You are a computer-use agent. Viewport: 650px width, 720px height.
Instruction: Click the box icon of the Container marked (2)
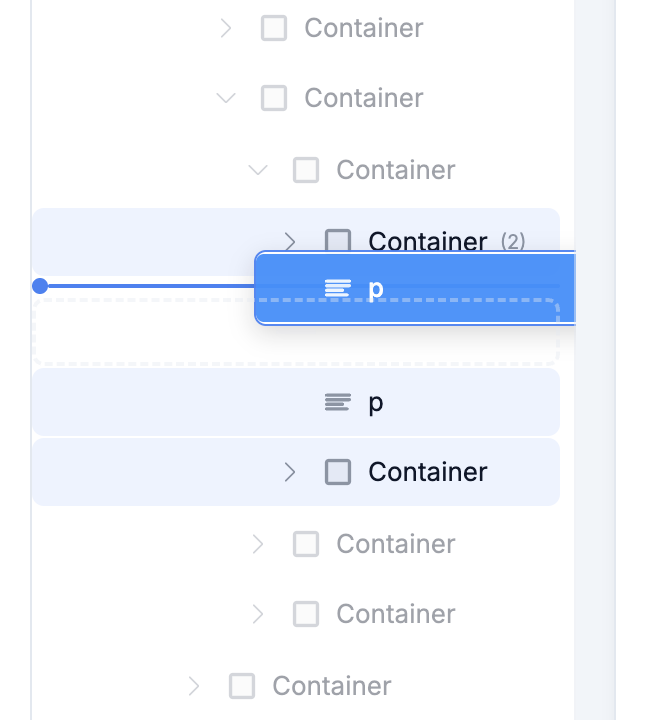tap(338, 241)
